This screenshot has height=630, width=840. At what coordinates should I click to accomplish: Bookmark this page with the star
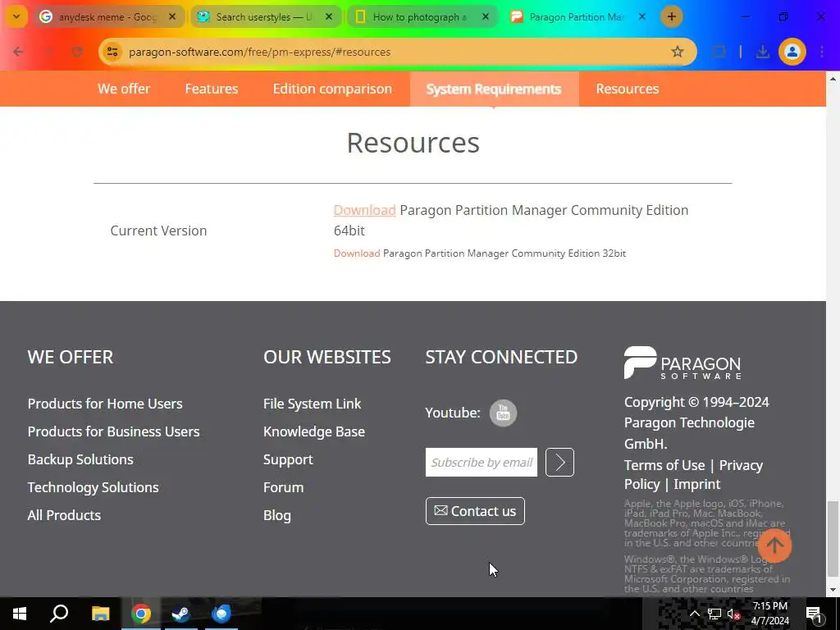[677, 52]
